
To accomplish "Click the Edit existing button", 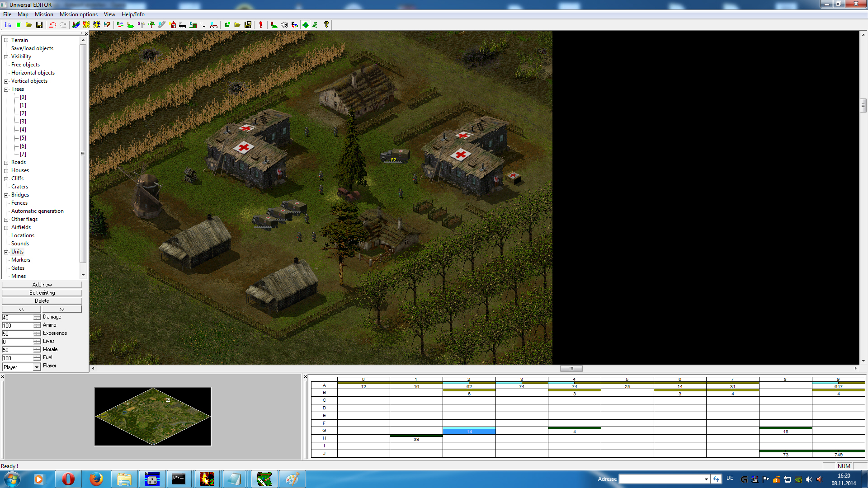I will point(42,293).
